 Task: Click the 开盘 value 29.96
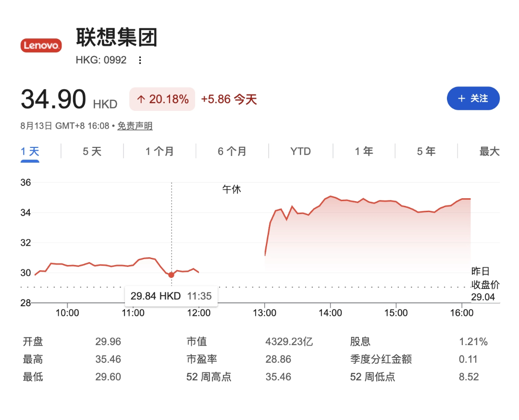pos(108,342)
